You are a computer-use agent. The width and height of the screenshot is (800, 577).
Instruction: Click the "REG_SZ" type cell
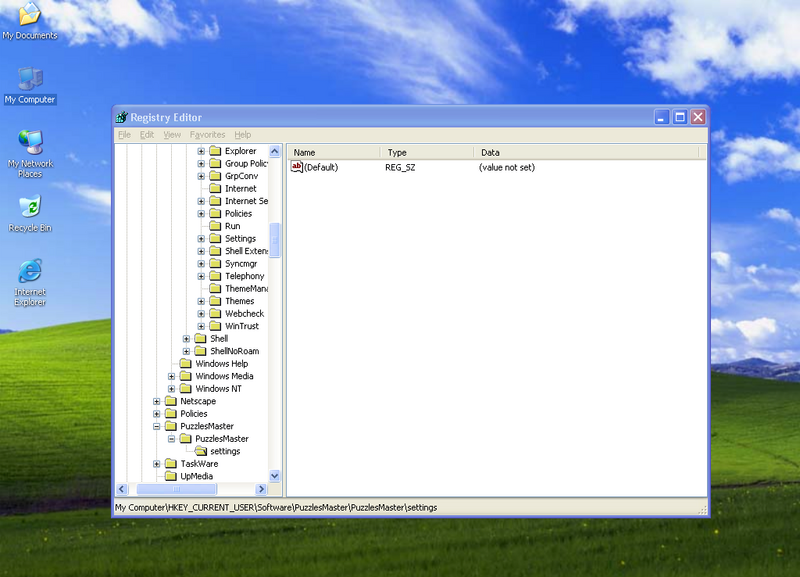coord(400,167)
